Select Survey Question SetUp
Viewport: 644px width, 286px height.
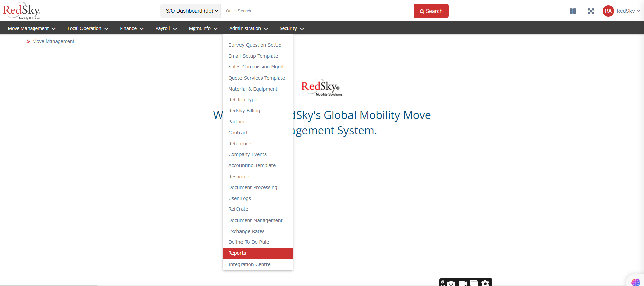(258, 45)
